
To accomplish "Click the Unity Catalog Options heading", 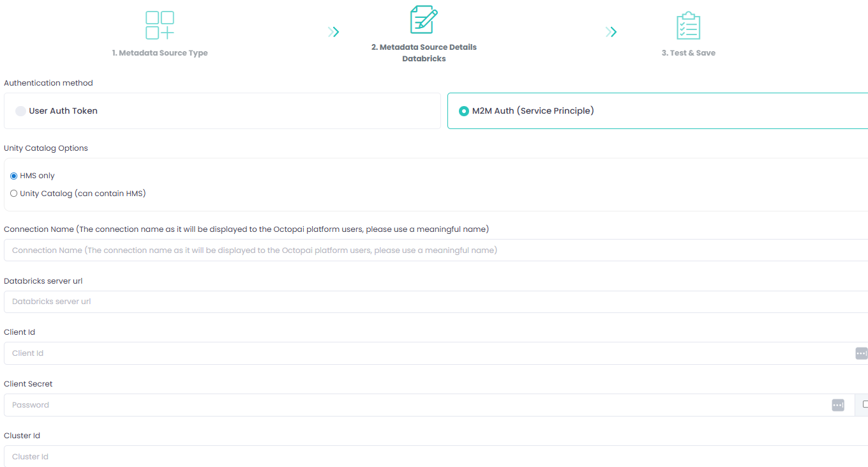I will point(45,148).
